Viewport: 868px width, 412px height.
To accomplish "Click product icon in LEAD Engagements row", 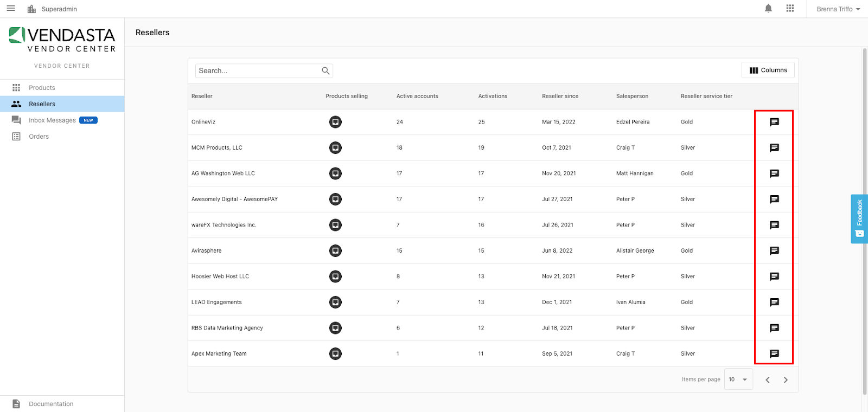I will point(336,302).
